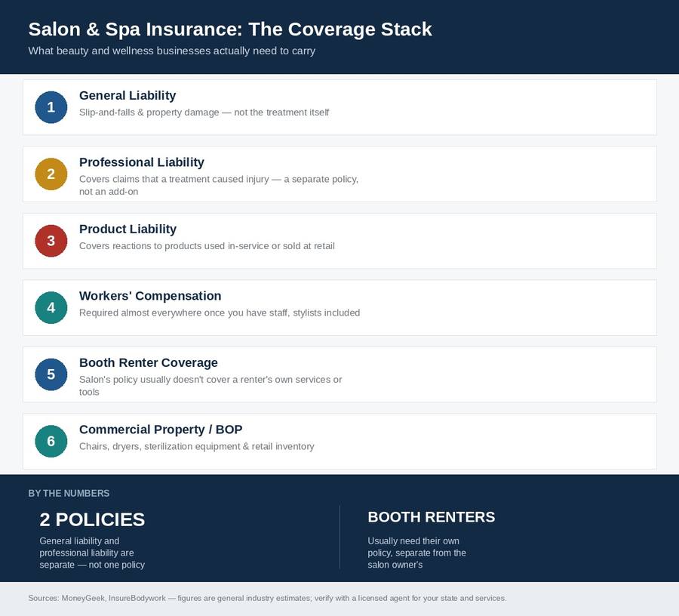Screen dimensions: 679x616
Task: Click the main title 'Salon & Spa Insurance: The Coverage Stack'
Action: [230, 29]
